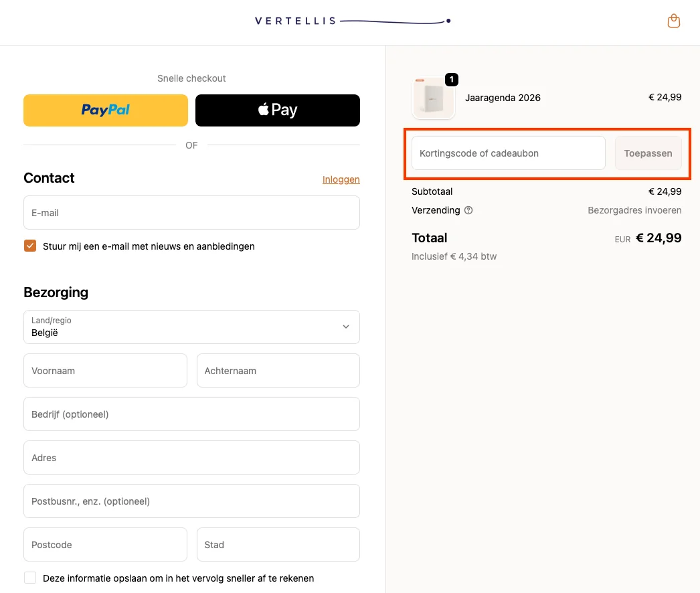
Task: Pay with the PayPal express button
Action: [x=106, y=110]
